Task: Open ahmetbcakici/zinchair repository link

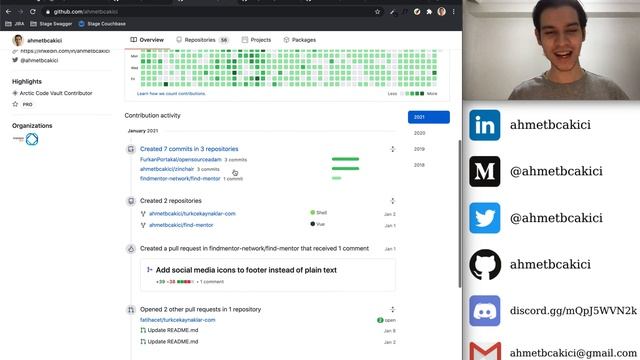Action: (167, 169)
